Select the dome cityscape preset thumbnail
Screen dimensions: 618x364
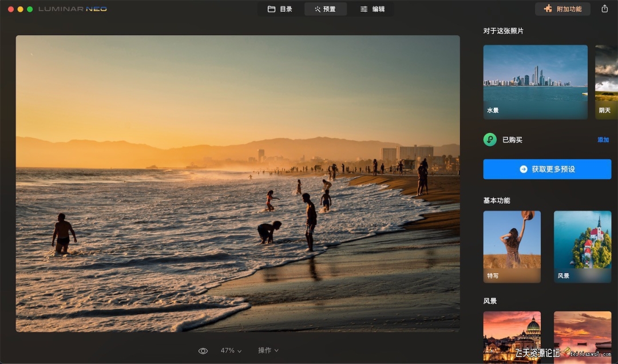click(x=512, y=337)
